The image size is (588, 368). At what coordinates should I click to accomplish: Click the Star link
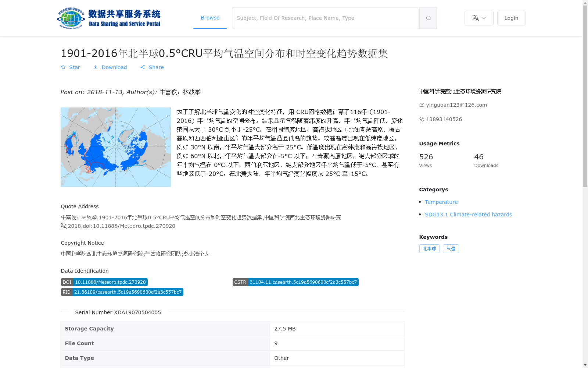tap(70, 67)
